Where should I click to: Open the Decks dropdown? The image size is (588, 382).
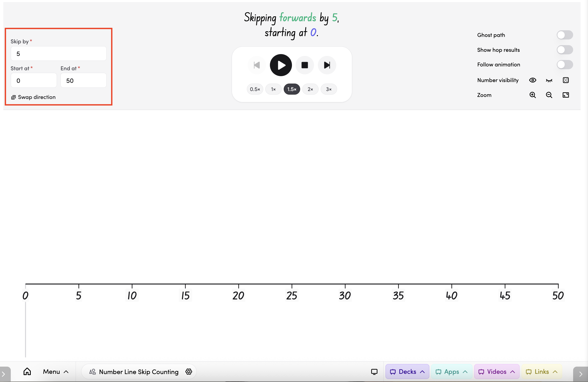click(x=407, y=372)
